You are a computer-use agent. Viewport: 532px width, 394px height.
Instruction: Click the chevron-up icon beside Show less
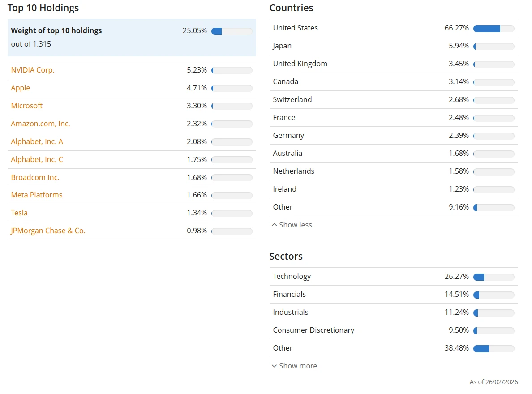point(274,225)
